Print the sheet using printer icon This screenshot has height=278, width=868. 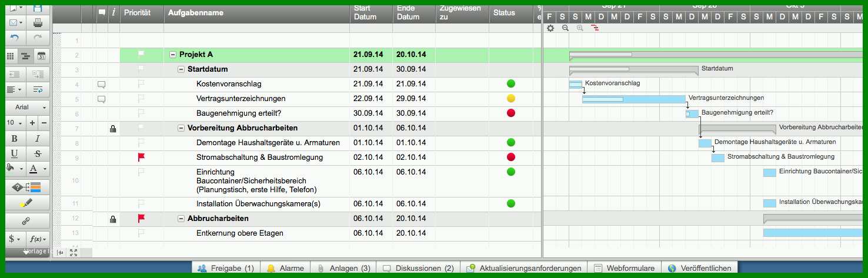38,23
